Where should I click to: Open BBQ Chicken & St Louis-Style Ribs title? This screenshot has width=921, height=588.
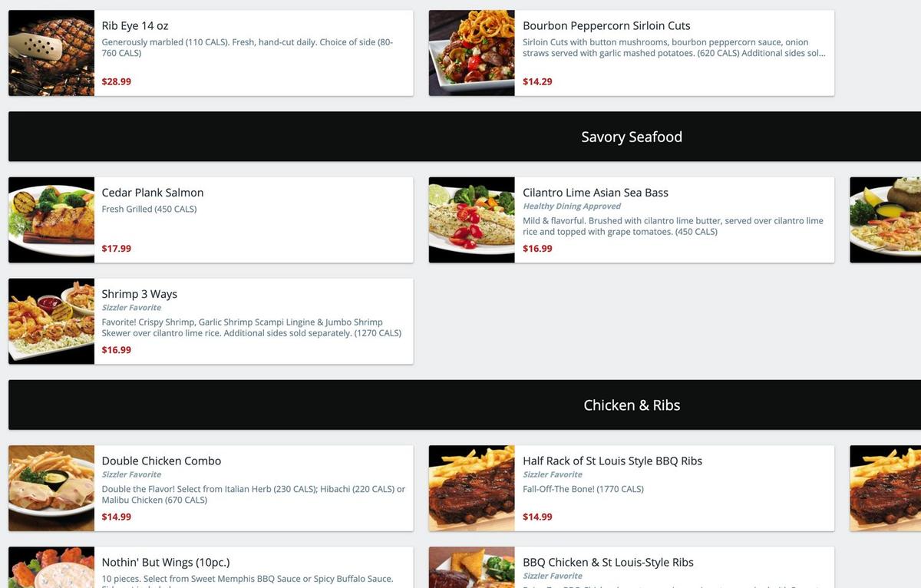click(608, 563)
